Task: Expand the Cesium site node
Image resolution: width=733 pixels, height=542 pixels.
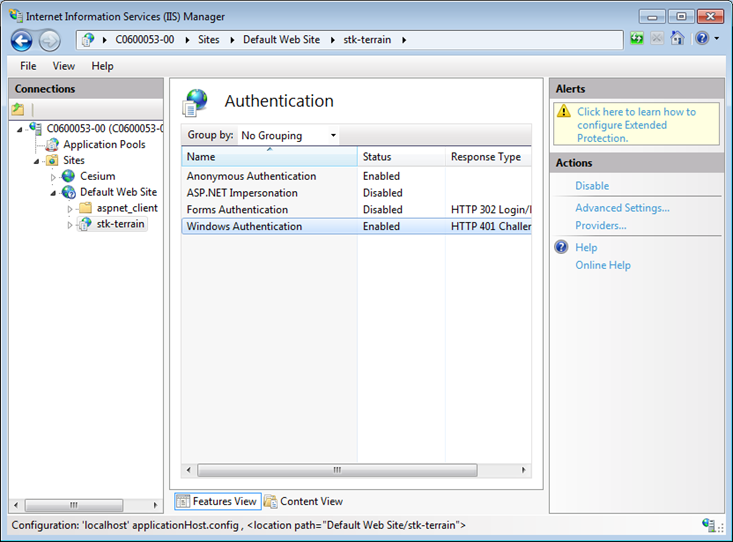Action: click(53, 177)
